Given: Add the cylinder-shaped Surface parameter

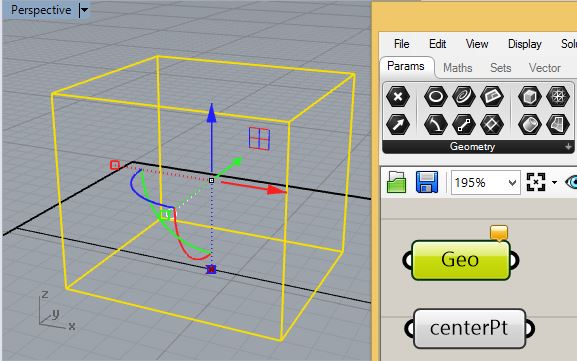Looking at the screenshot, I should (530, 124).
